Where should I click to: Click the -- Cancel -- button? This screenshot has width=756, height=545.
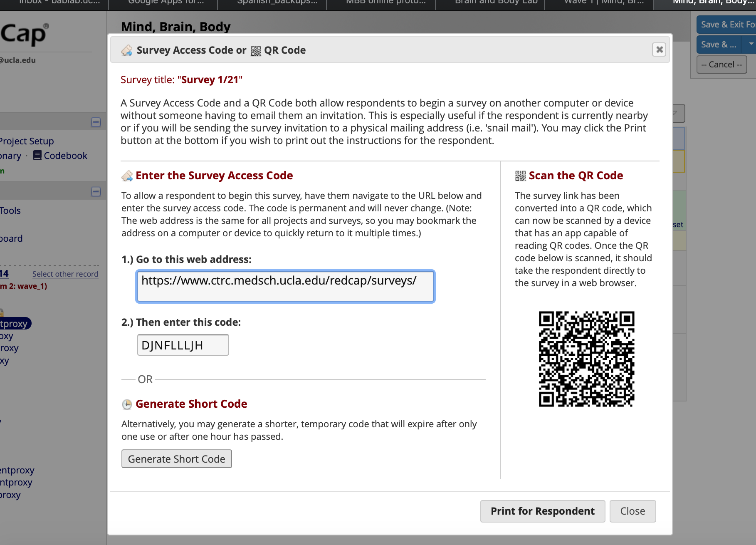pos(721,64)
